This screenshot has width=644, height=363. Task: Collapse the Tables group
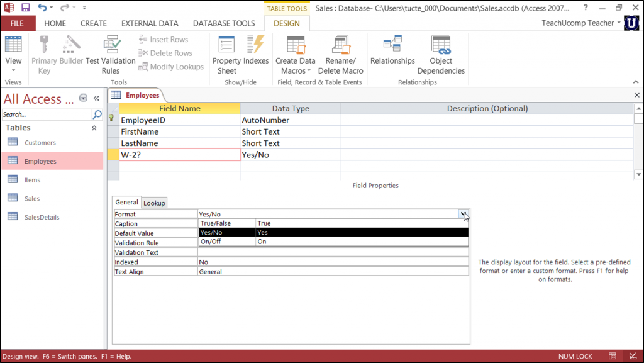click(94, 128)
